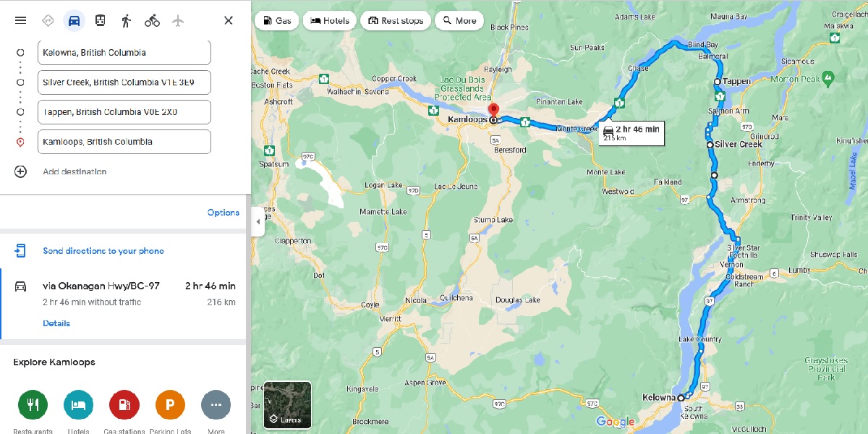Image resolution: width=868 pixels, height=434 pixels.
Task: Open the More search chip
Action: [x=459, y=20]
